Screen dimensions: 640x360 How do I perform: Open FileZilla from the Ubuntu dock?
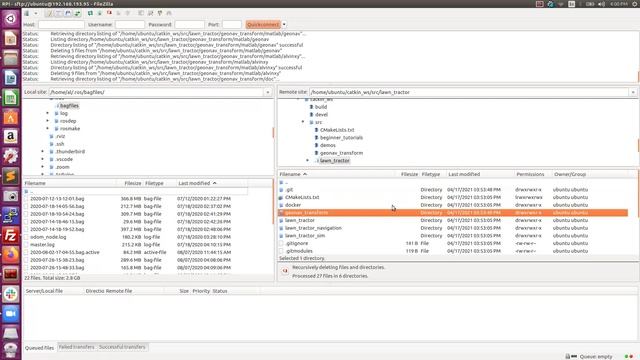tap(10, 235)
